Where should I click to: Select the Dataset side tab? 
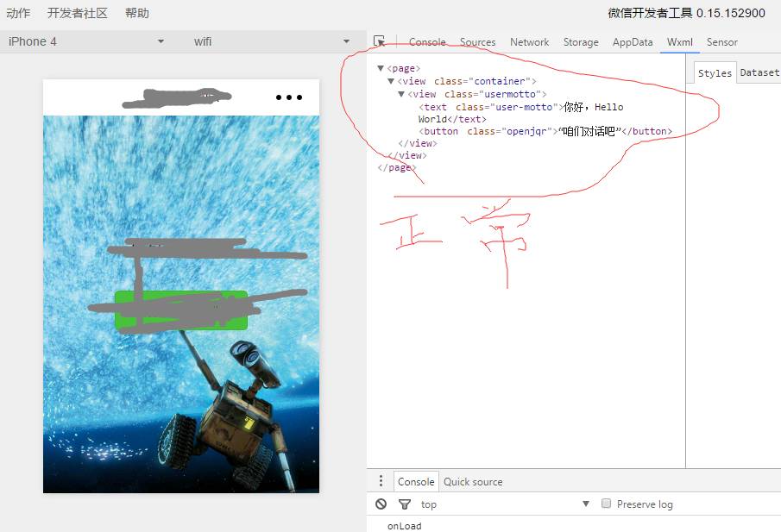pos(759,72)
